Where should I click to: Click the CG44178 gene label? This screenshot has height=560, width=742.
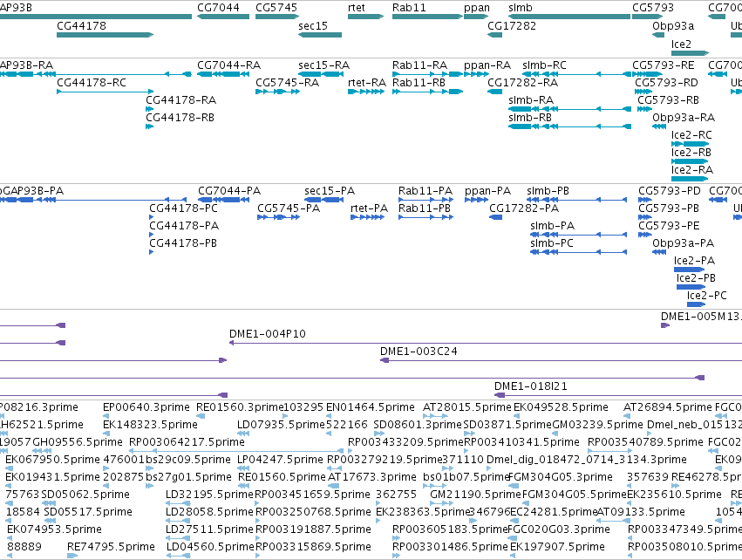[x=81, y=26]
